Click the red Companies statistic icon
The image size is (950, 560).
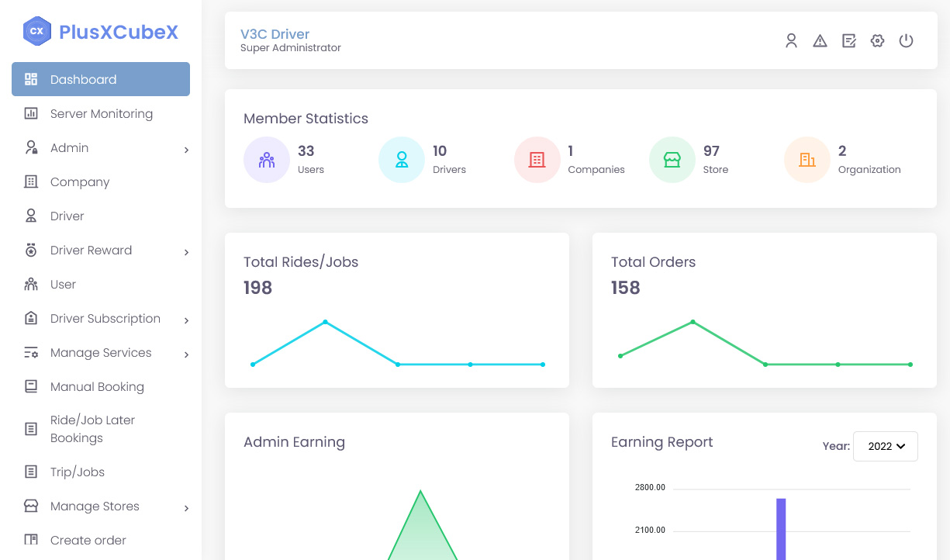pyautogui.click(x=537, y=160)
